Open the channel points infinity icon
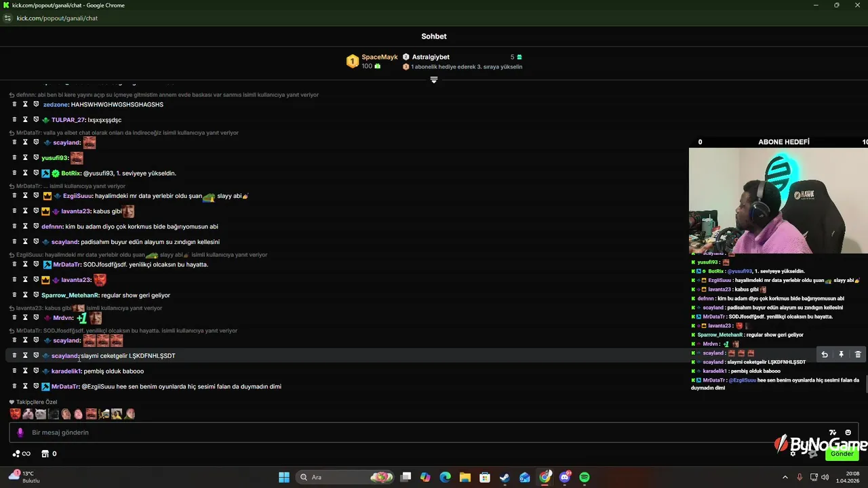This screenshot has width=868, height=488. [22, 453]
